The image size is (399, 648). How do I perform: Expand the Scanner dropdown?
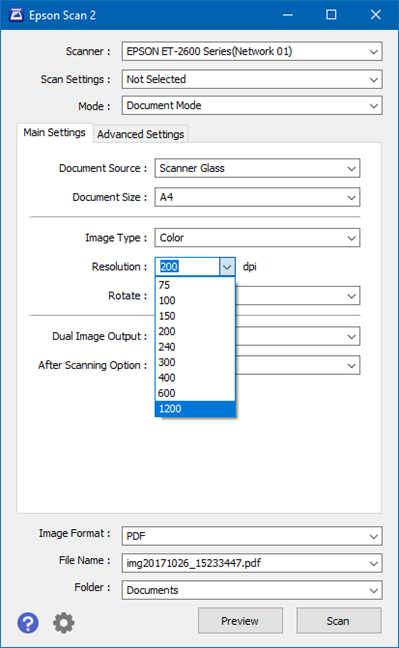tap(252, 52)
